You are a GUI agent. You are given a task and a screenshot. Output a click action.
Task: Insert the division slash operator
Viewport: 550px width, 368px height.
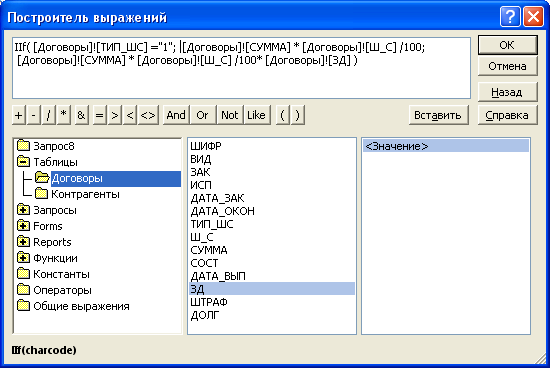tap(49, 115)
